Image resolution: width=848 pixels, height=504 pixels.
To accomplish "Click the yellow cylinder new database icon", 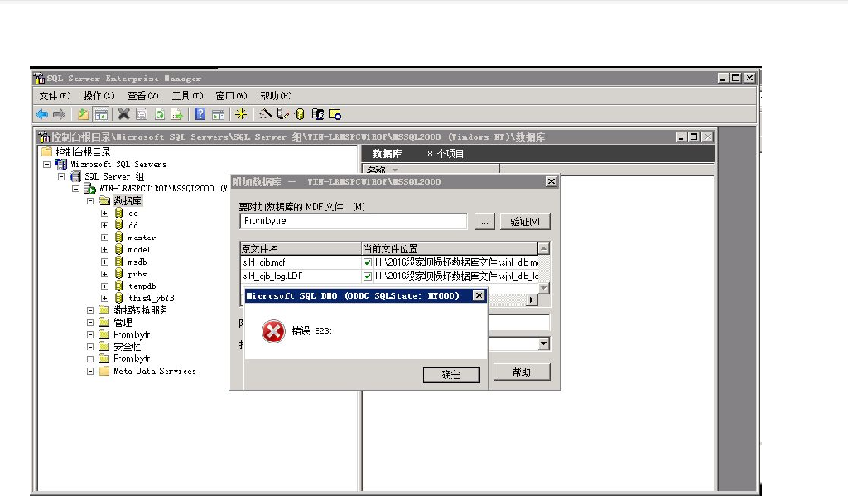I will (300, 114).
